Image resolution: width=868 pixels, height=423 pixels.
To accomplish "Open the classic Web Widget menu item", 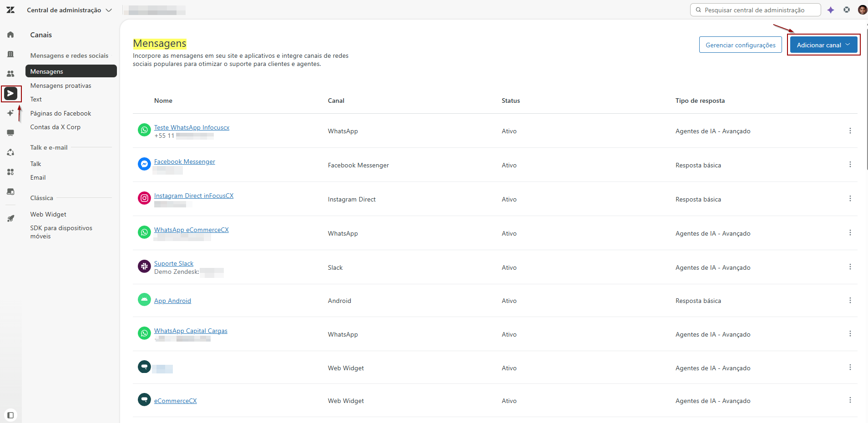I will (48, 214).
